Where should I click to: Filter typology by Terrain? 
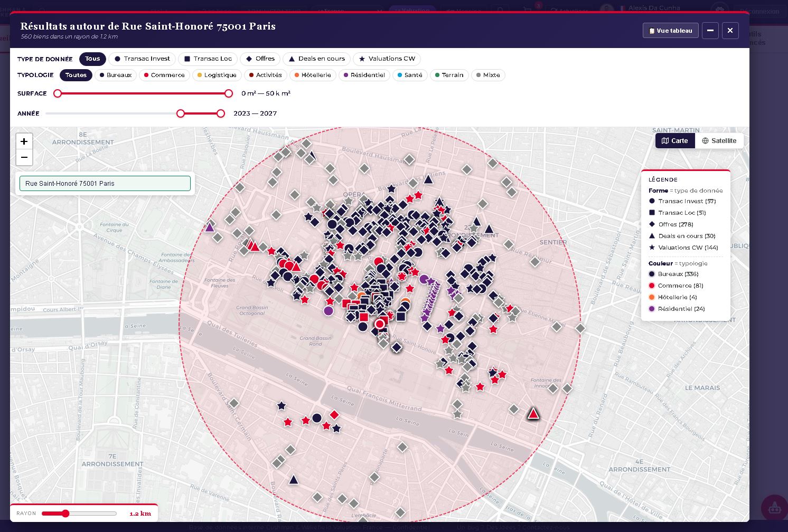tap(449, 75)
